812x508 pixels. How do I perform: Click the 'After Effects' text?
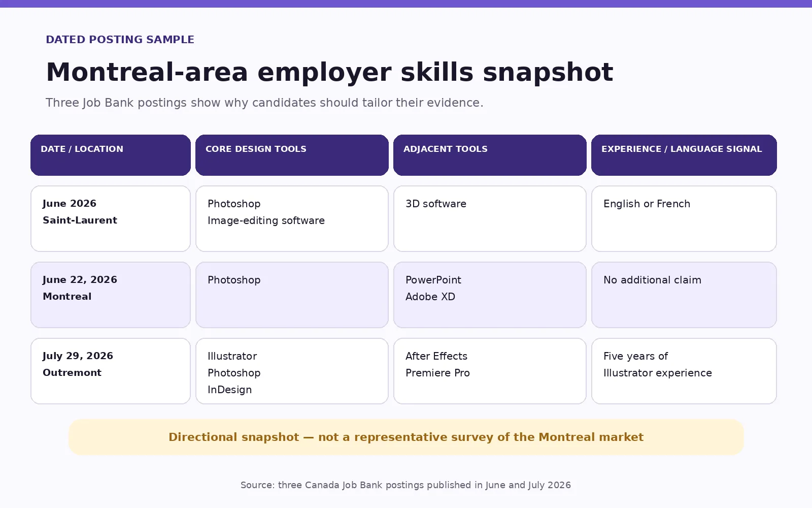tap(436, 356)
